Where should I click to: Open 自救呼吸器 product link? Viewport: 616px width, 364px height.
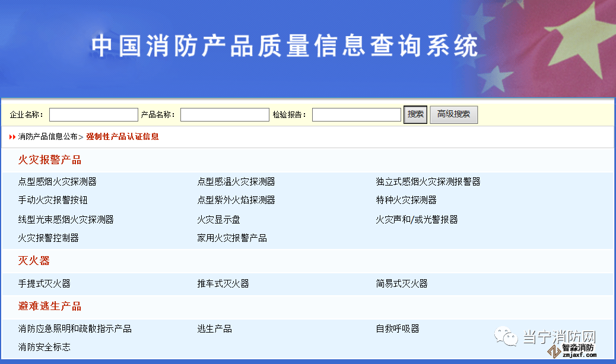coord(398,328)
